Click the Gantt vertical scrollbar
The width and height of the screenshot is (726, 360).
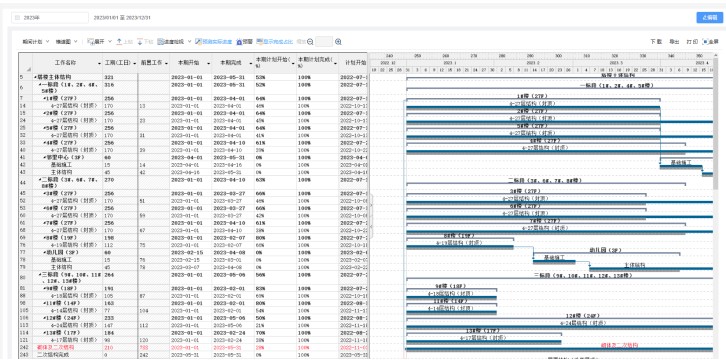click(716, 123)
